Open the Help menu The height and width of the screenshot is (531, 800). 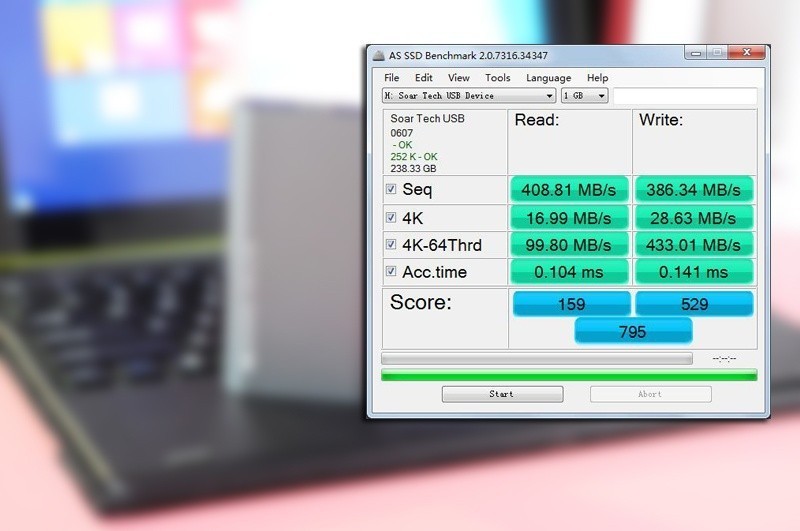(597, 78)
